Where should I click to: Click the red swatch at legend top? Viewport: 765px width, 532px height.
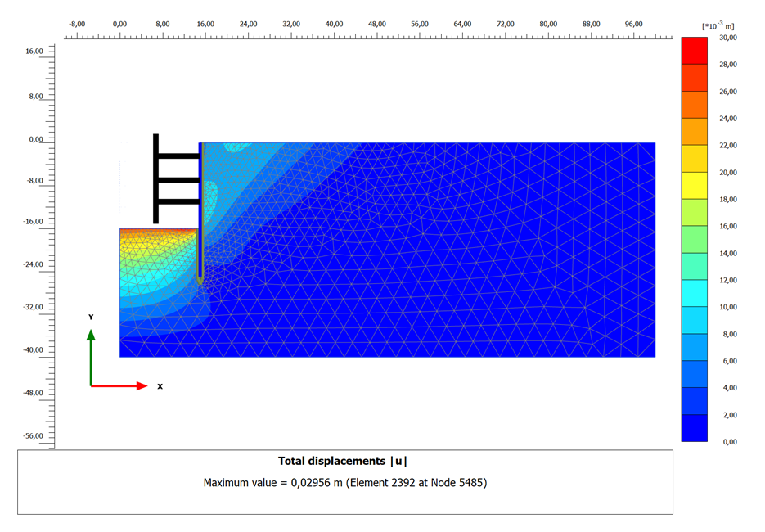point(694,51)
